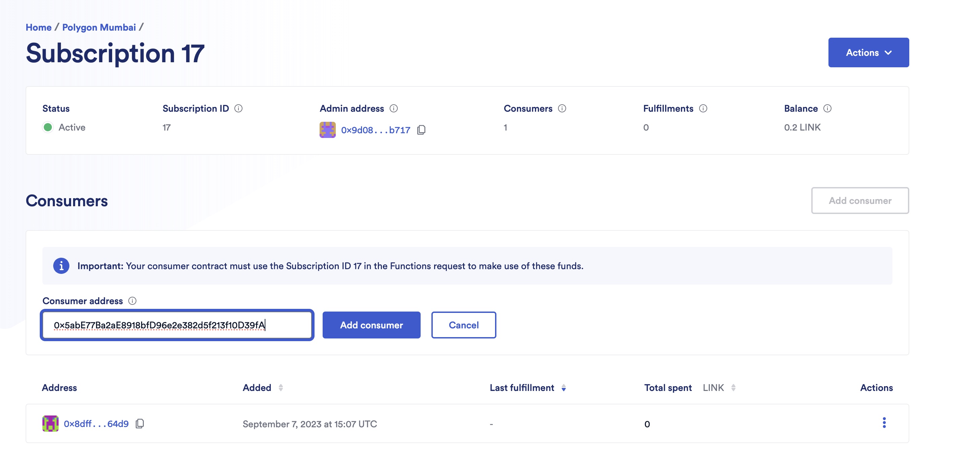Cancel adding the consumer
This screenshot has height=469, width=980.
click(463, 325)
